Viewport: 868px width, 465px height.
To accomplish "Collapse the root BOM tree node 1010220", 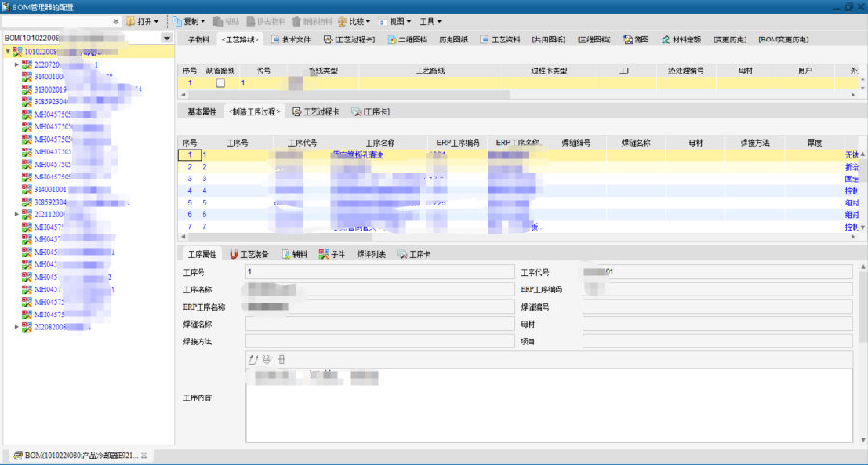I will (7, 51).
